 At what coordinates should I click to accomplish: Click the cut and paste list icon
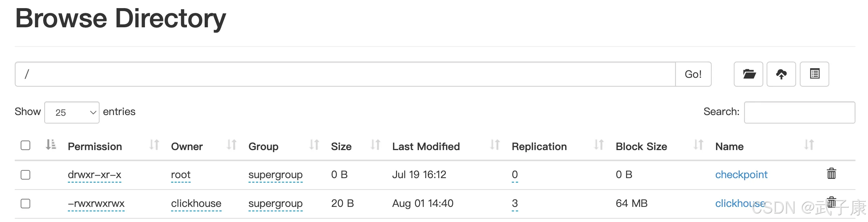click(x=814, y=74)
